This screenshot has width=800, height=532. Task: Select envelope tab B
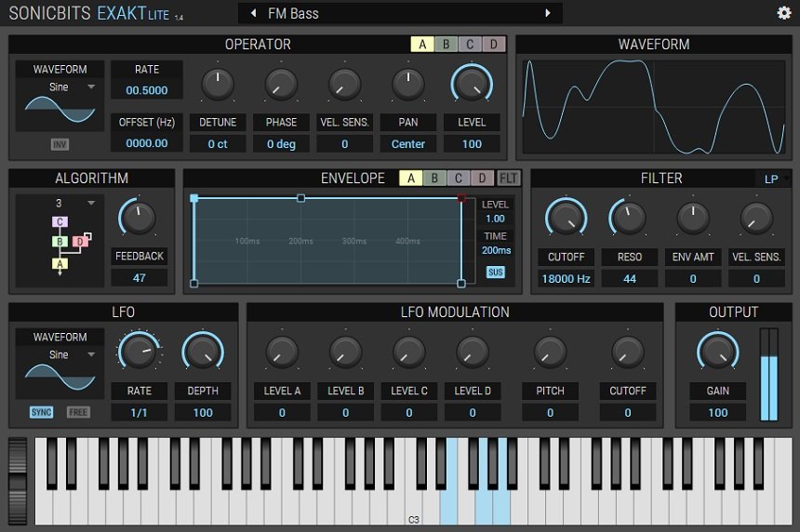click(x=434, y=178)
